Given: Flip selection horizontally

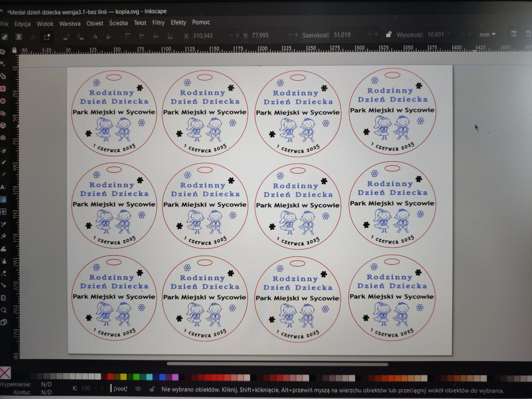Looking at the screenshot, I should (95, 37).
